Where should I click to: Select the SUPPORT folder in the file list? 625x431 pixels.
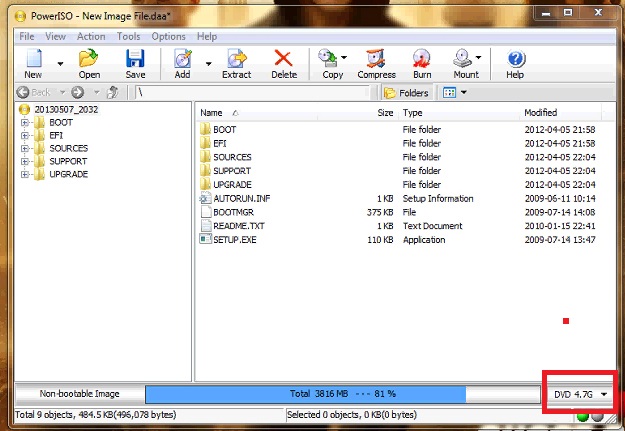(232, 171)
